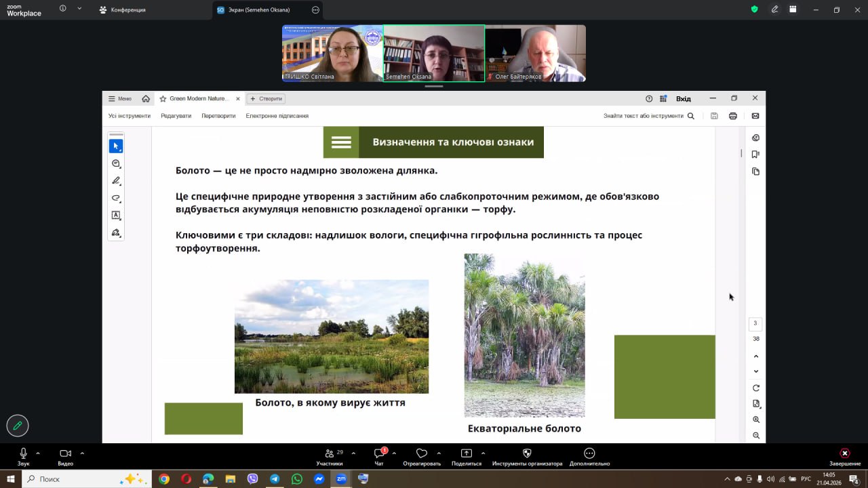
Task: Select the highlighter pen tool
Action: (x=116, y=181)
